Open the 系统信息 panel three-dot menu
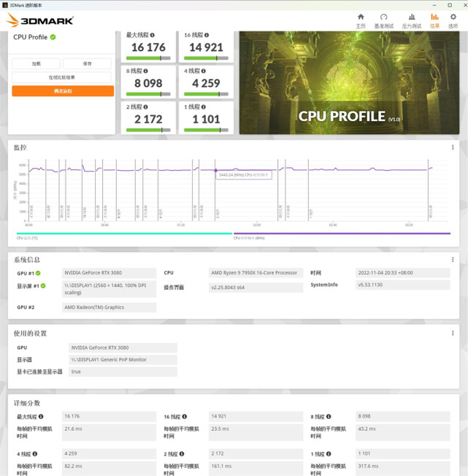Viewport: 468px width, 476px height. point(453,260)
